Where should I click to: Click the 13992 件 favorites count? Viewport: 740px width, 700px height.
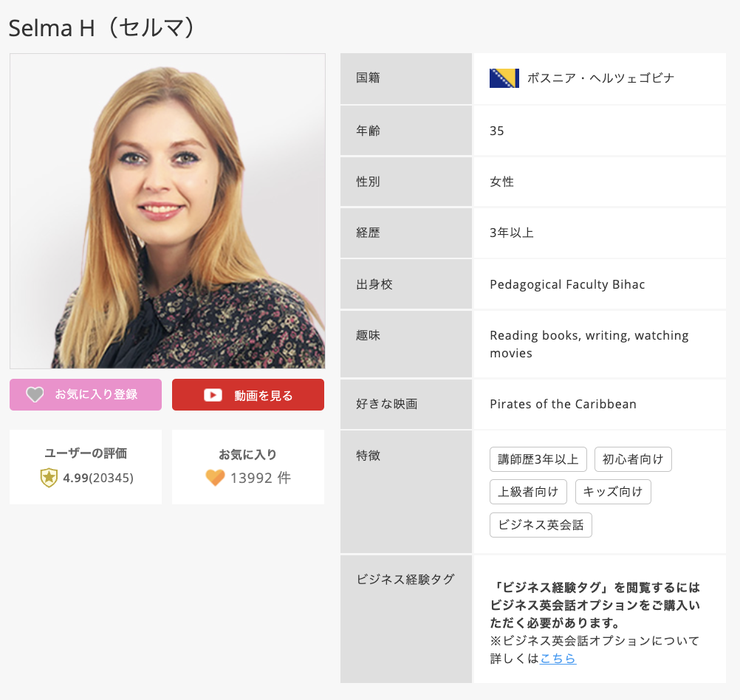pyautogui.click(x=260, y=478)
